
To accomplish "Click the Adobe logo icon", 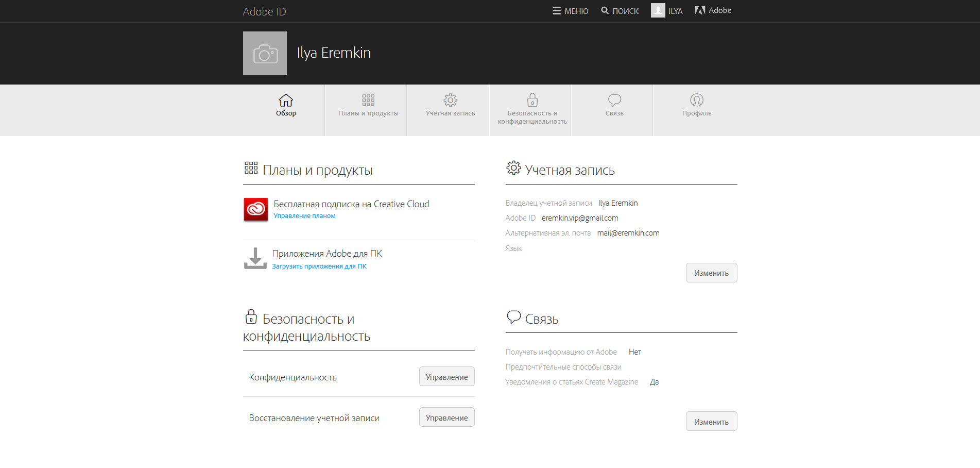I will click(x=700, y=10).
